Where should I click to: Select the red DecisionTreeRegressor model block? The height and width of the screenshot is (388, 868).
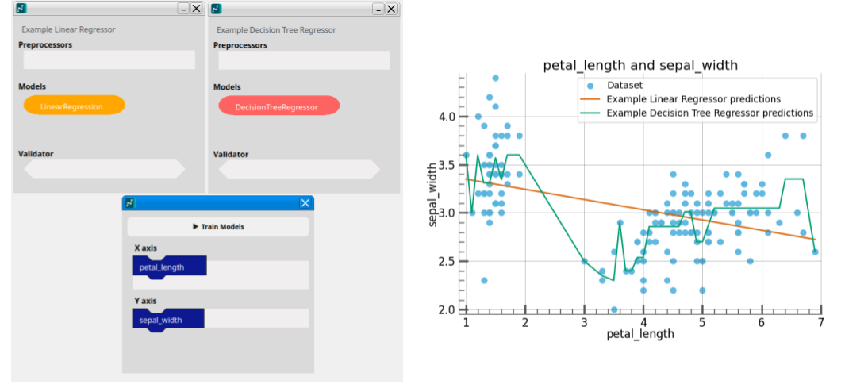(x=279, y=106)
